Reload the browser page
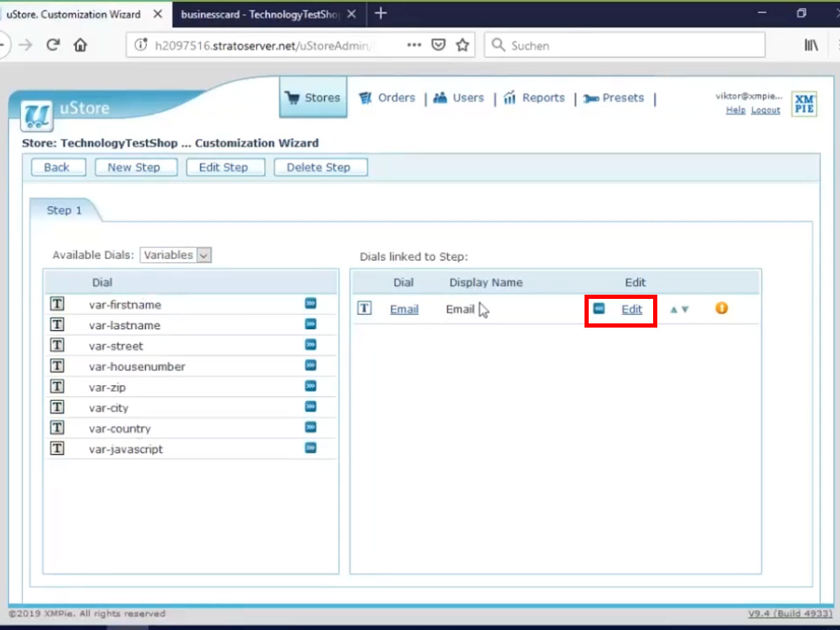Viewport: 840px width, 630px height. [52, 45]
